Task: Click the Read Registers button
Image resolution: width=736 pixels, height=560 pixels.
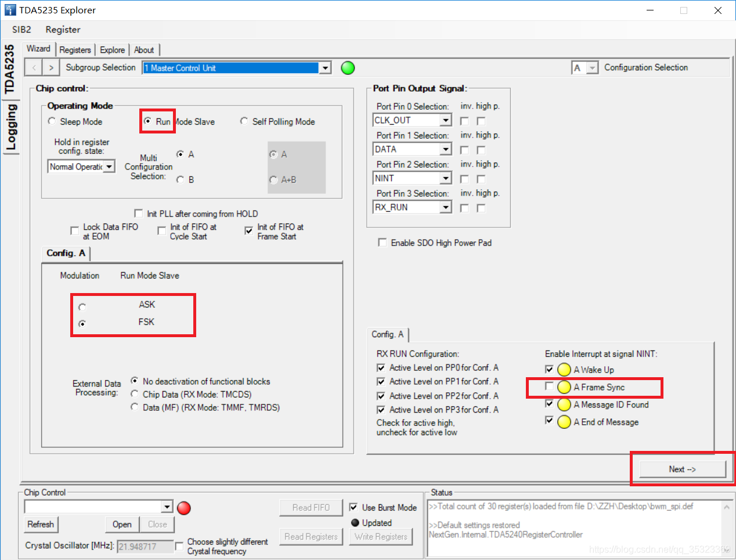Action: point(311,537)
